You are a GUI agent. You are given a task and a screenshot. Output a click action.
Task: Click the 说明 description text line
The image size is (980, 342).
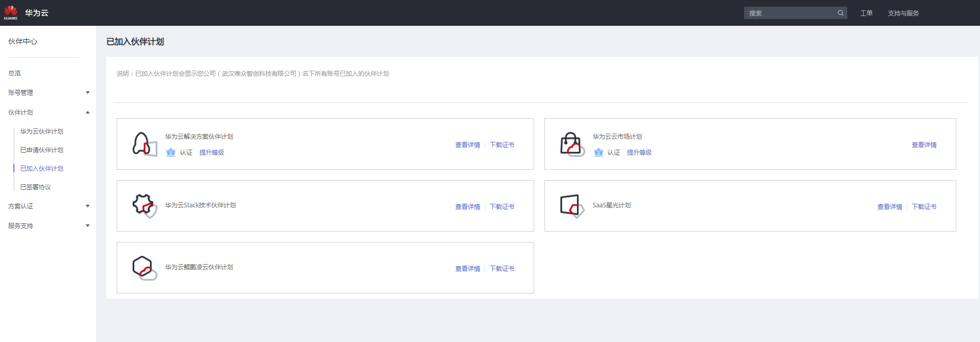tap(253, 74)
